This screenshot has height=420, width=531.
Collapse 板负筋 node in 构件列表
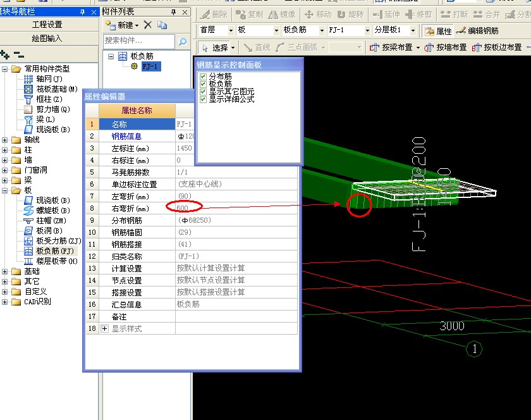click(111, 56)
